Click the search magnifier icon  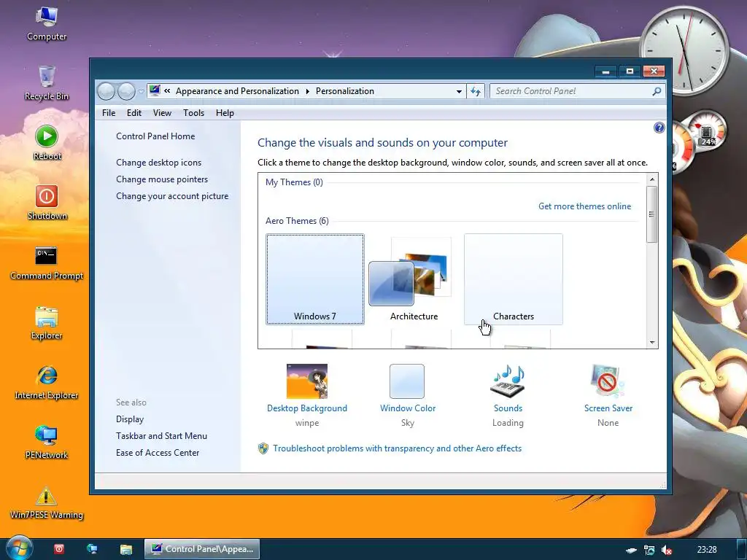pos(657,91)
